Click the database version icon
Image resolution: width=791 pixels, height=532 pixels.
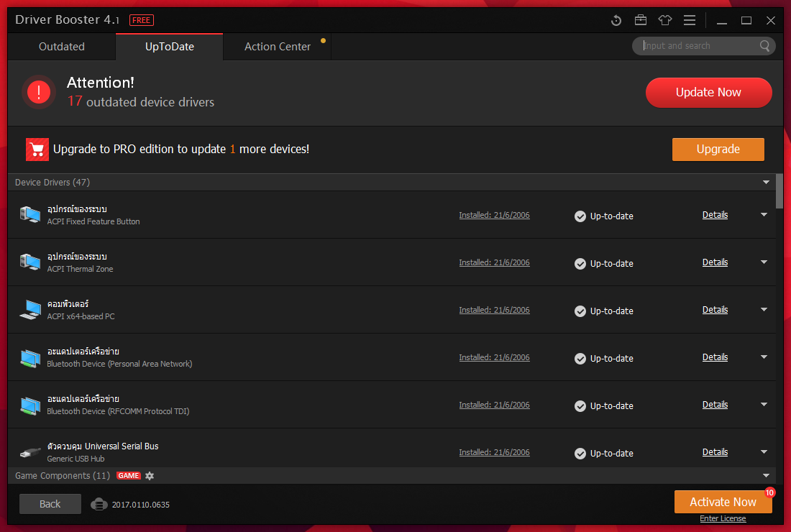click(x=99, y=504)
